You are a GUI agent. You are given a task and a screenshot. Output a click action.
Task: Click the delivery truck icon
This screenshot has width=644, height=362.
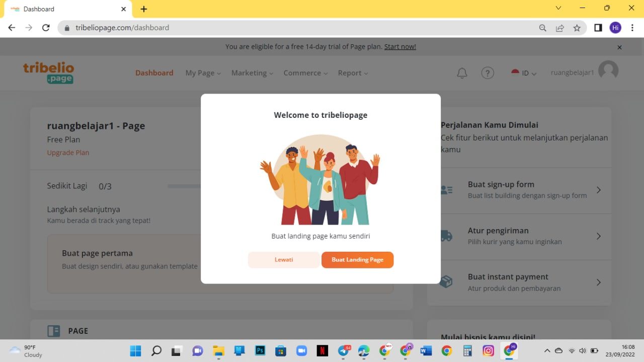[446, 236]
